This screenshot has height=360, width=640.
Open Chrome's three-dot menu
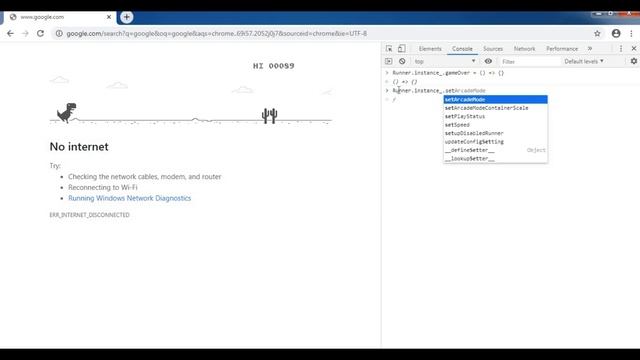click(x=631, y=33)
